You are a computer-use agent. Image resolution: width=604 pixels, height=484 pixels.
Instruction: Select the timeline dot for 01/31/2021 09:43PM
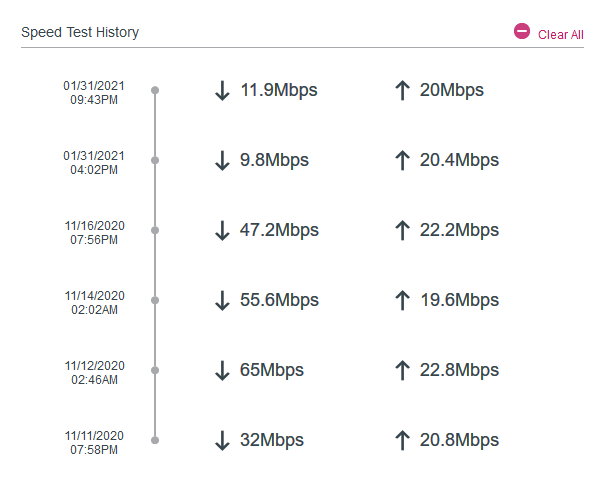coord(155,90)
